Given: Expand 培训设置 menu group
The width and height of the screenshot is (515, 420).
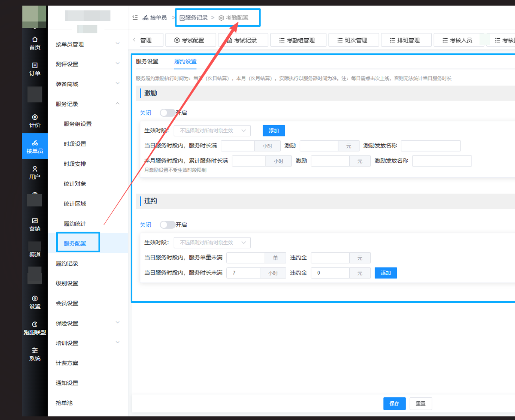Looking at the screenshot, I should [x=88, y=343].
